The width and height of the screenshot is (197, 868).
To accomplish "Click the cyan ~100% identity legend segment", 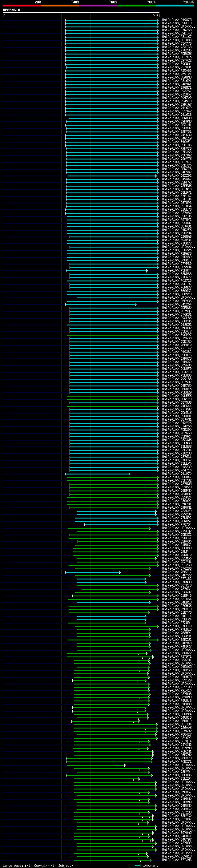I will pos(175,6).
